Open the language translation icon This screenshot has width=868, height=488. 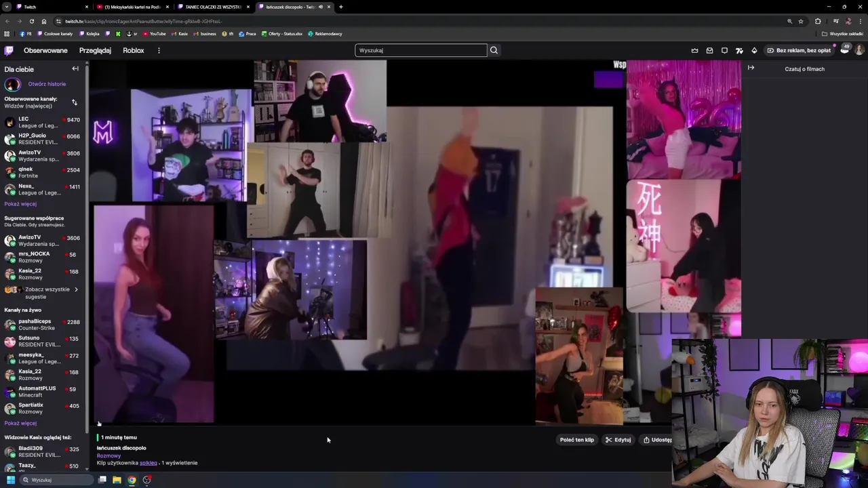tap(739, 50)
